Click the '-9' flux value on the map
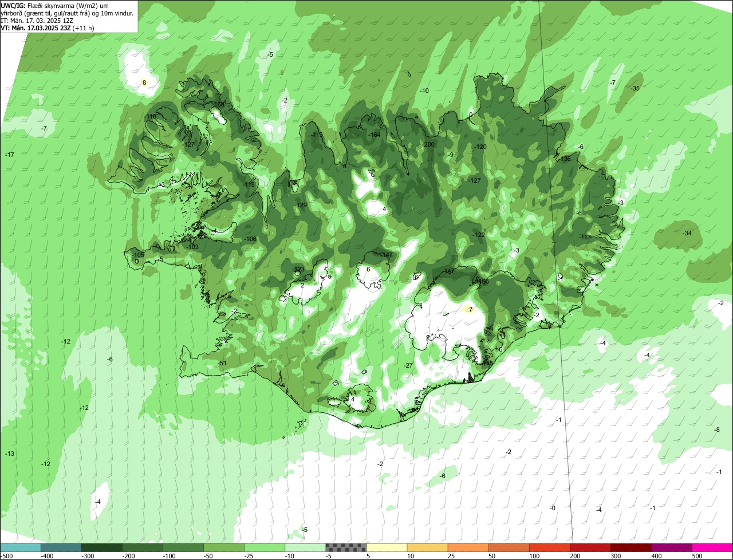733x560 pixels. tap(451, 155)
